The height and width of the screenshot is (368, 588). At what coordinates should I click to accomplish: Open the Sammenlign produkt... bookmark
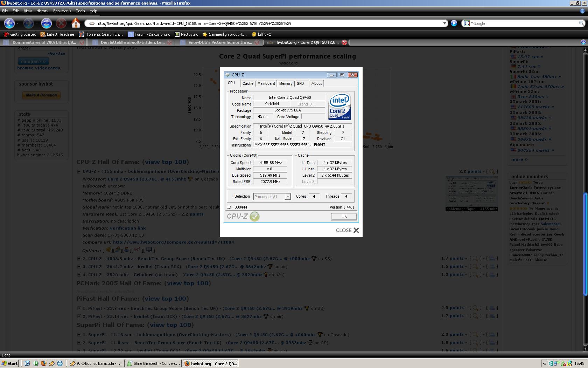point(225,34)
